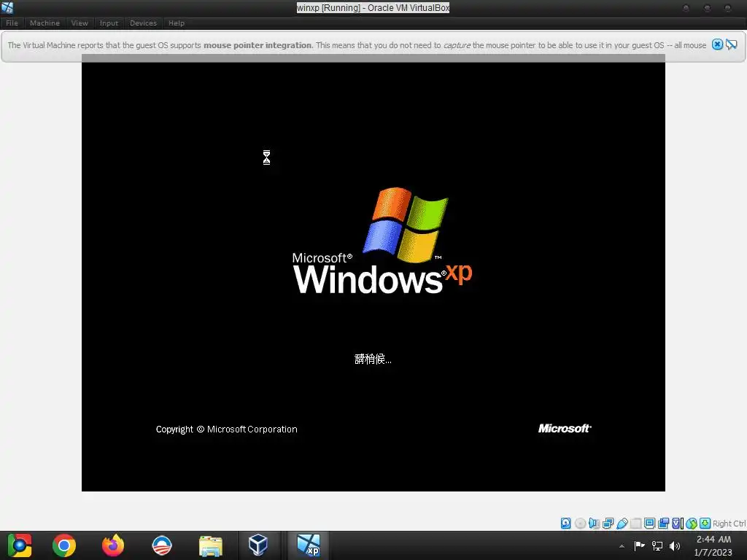747x560 pixels.
Task: Click the network adapters indicator
Action: point(608,524)
